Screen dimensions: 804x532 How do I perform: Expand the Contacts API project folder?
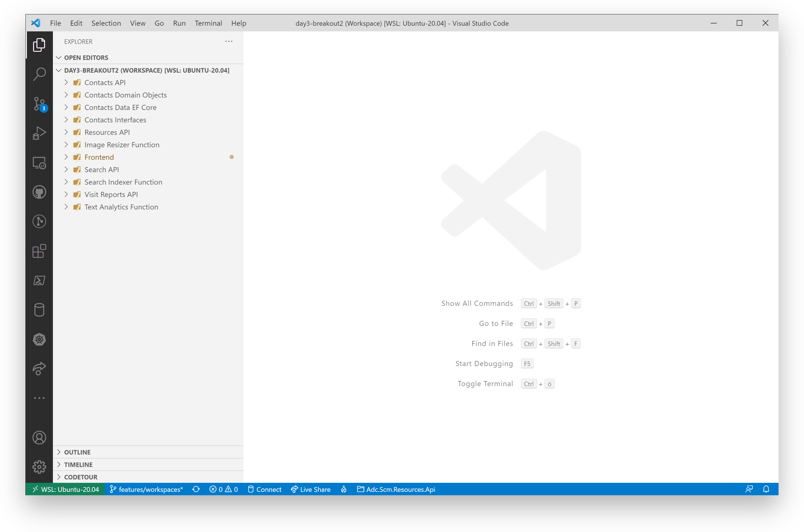tap(67, 83)
